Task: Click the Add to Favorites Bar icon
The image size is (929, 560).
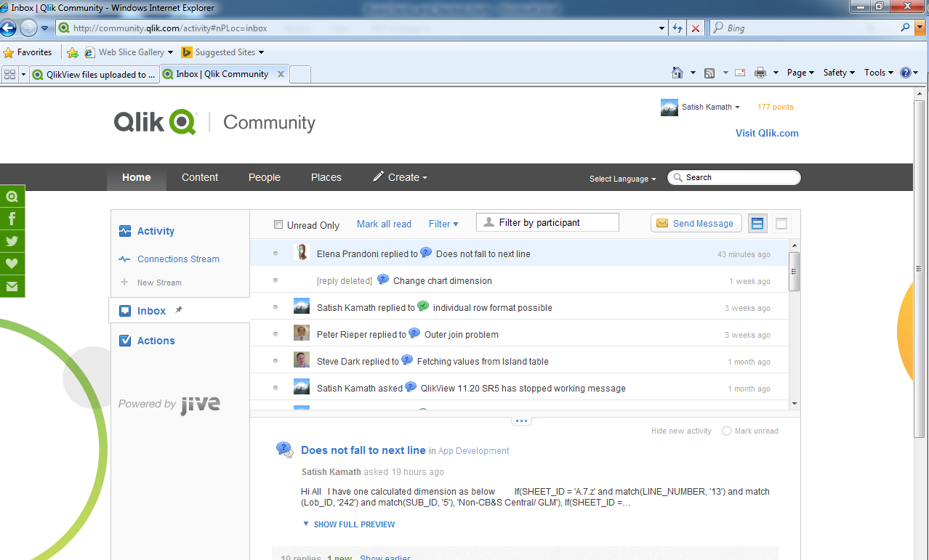Action: click(x=73, y=52)
